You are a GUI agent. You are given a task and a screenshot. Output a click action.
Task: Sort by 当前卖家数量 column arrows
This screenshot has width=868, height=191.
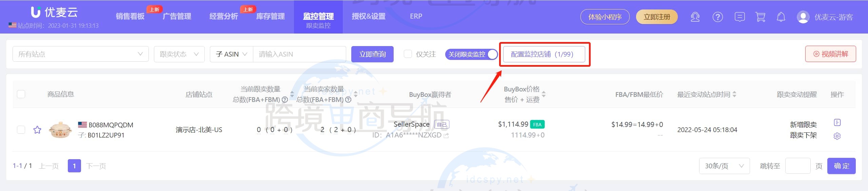(356, 94)
